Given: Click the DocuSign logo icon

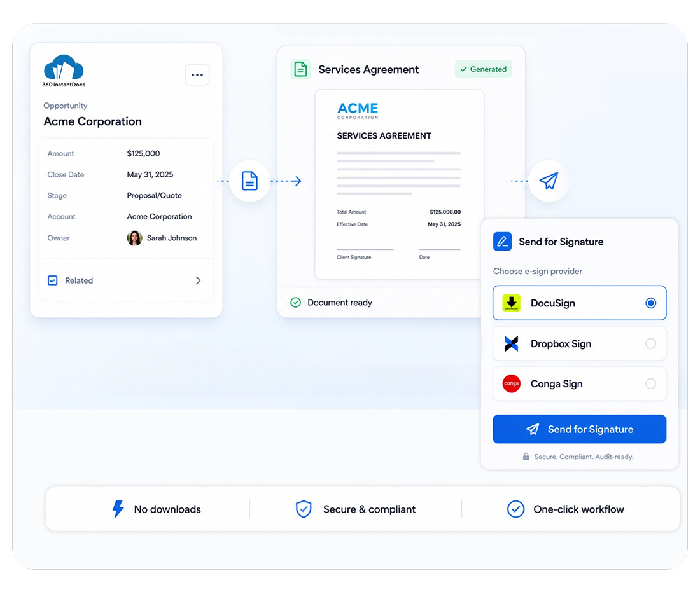Looking at the screenshot, I should point(512,303).
